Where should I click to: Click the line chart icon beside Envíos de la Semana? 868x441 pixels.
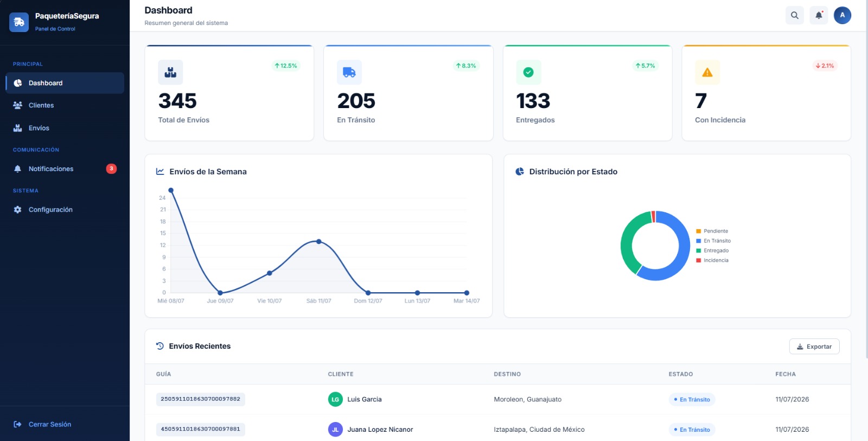tap(160, 172)
